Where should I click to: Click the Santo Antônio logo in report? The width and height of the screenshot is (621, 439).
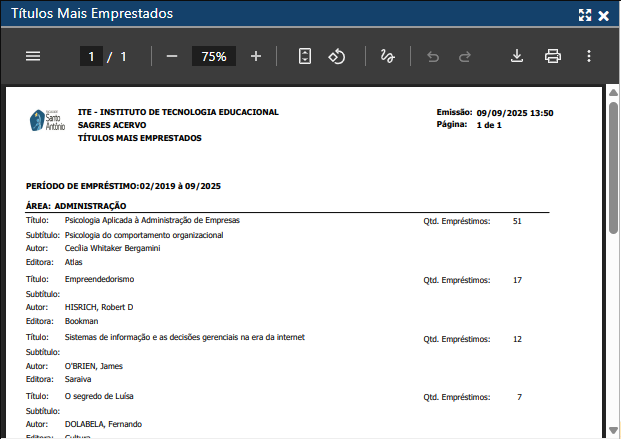pos(47,121)
